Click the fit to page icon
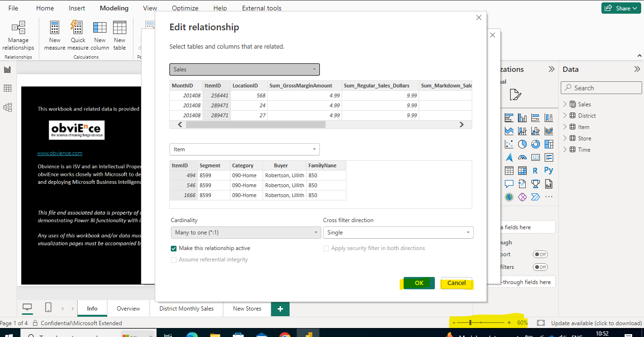 (541, 323)
